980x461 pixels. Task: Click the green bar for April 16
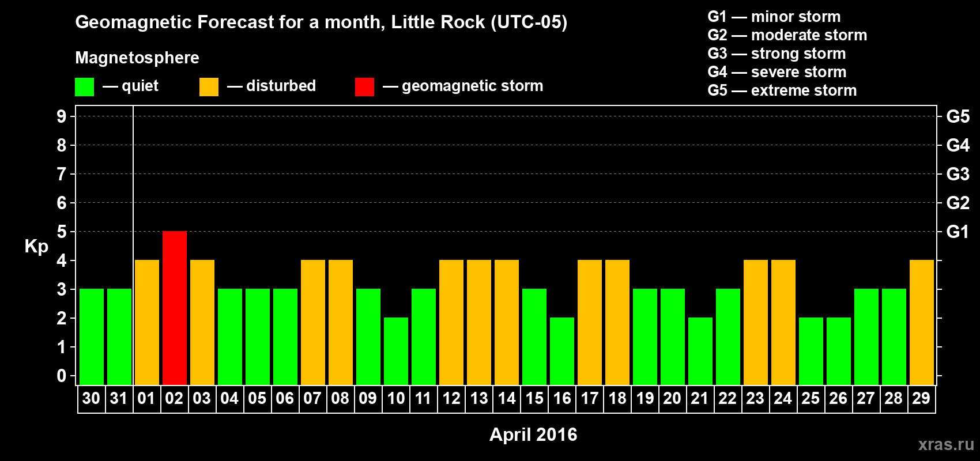[562, 351]
